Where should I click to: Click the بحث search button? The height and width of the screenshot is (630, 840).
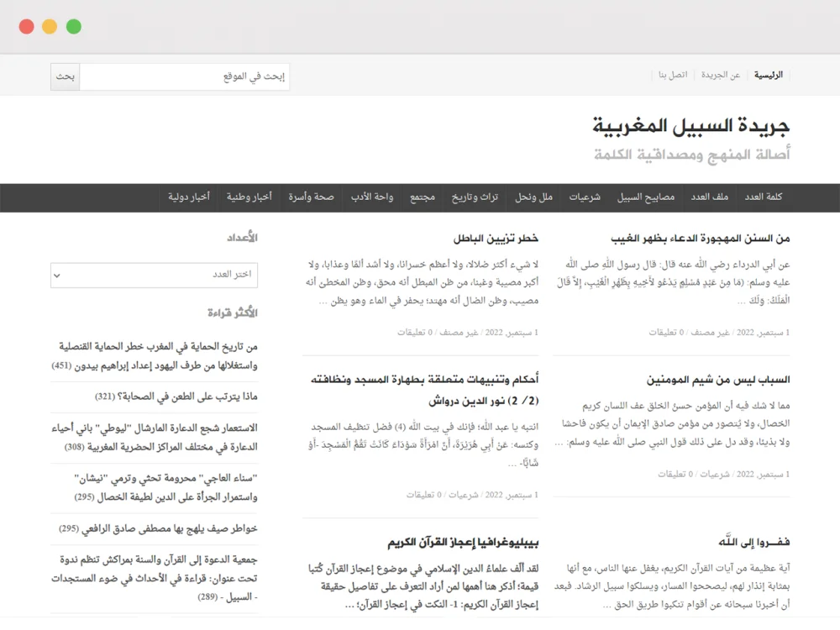(66, 76)
